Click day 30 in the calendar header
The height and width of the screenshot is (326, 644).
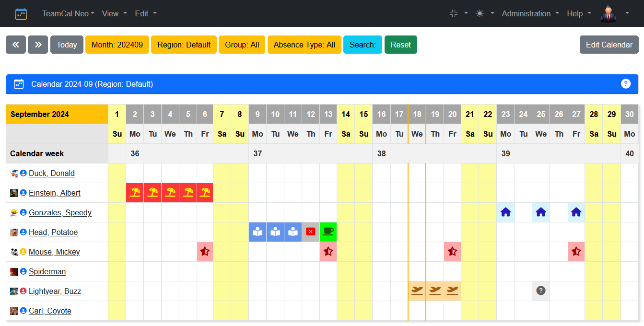[x=630, y=114]
